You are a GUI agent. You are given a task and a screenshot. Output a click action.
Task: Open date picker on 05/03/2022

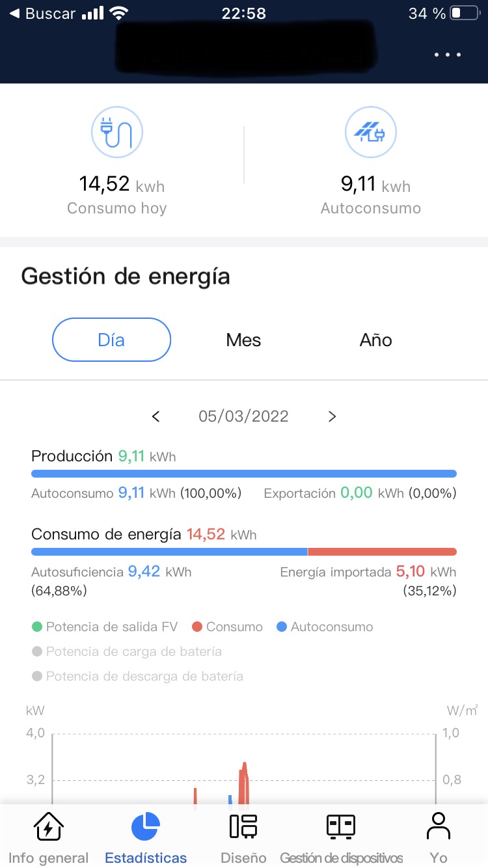[x=243, y=416]
